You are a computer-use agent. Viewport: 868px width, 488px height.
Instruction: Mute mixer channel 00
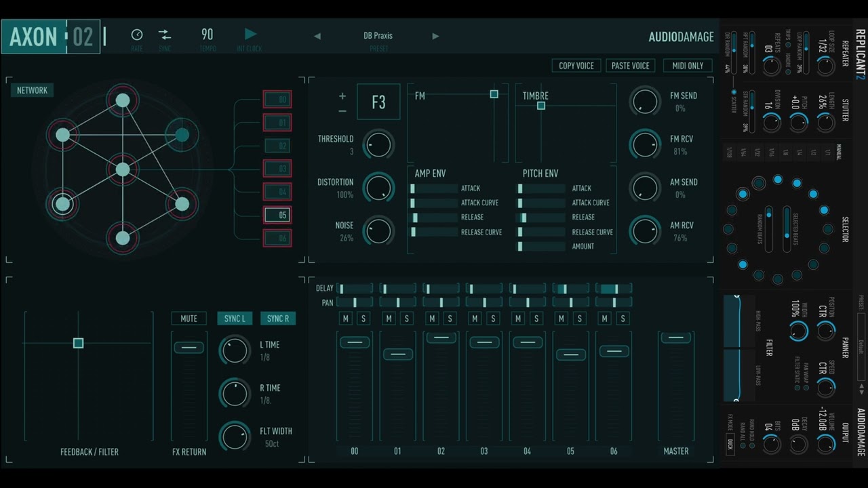(x=346, y=319)
